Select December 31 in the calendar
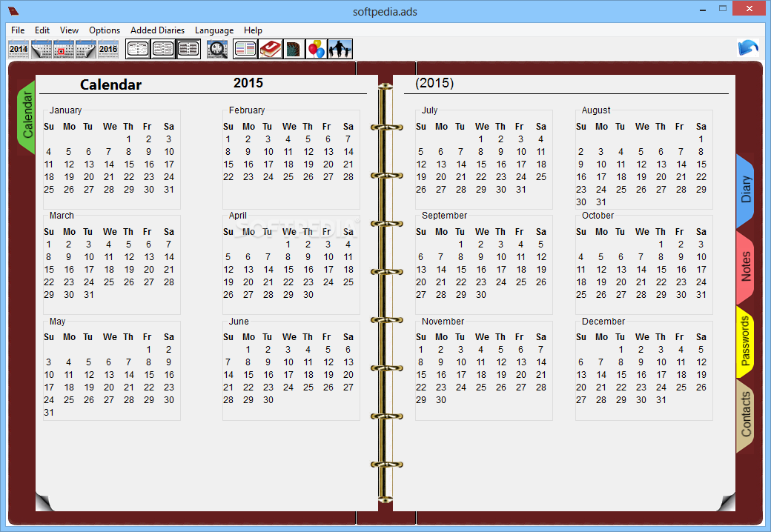 [661, 400]
